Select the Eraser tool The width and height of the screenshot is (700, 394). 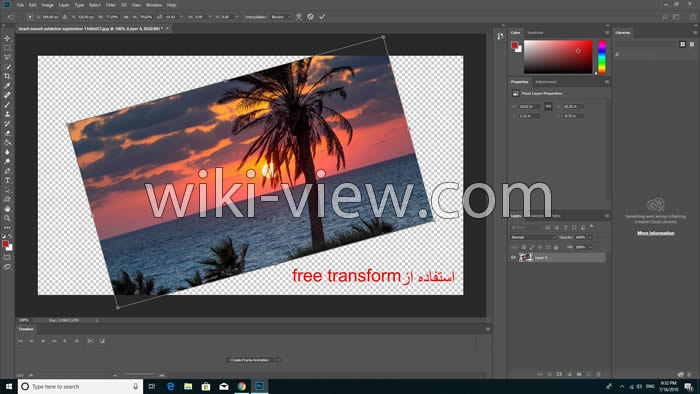click(7, 133)
